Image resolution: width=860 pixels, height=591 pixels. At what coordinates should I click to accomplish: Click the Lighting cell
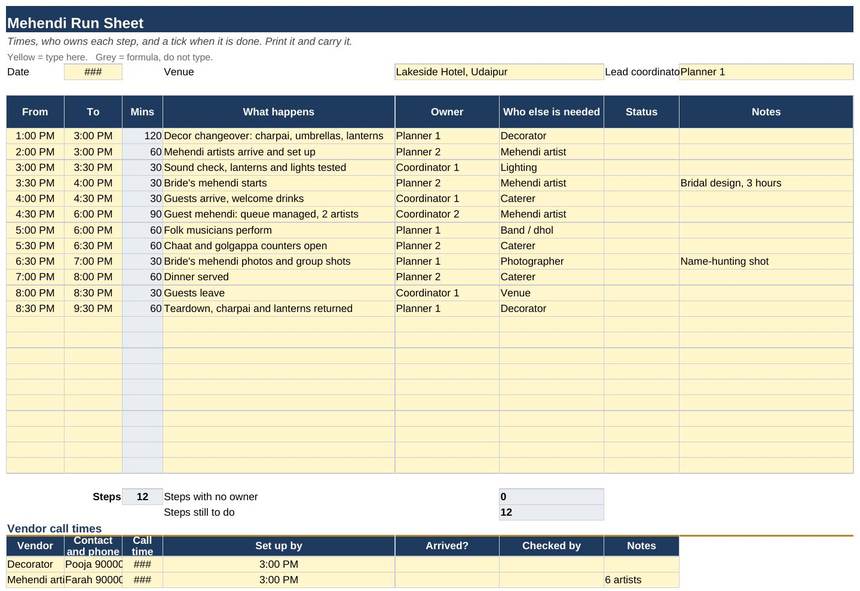pos(552,167)
